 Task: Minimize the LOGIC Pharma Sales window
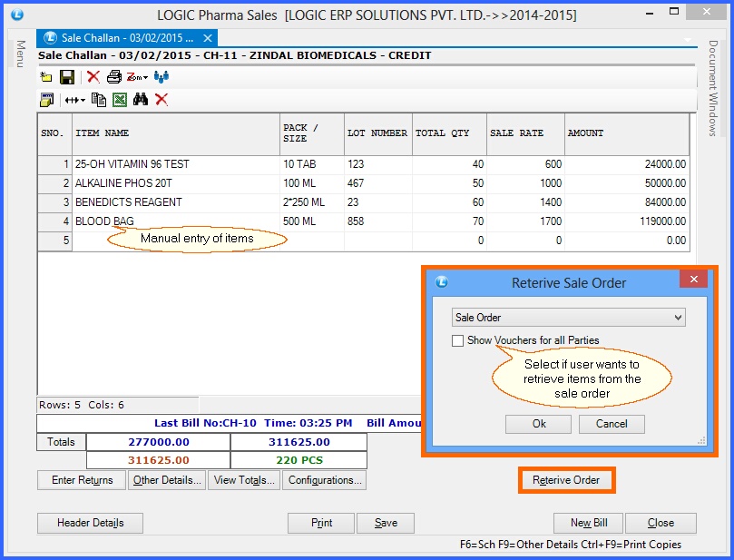pyautogui.click(x=650, y=14)
